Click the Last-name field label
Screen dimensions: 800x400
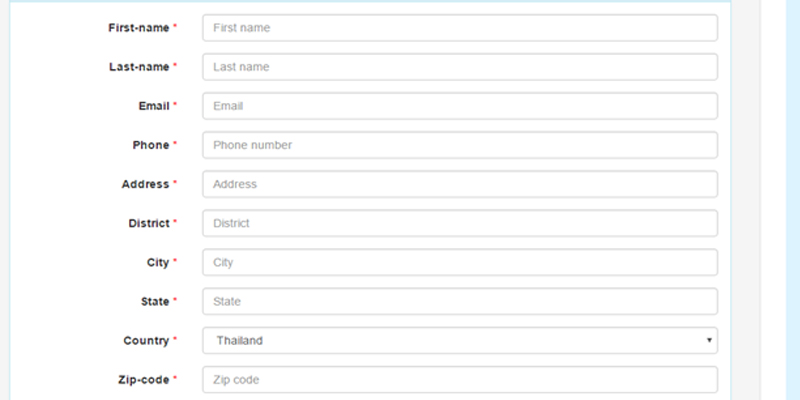point(139,67)
